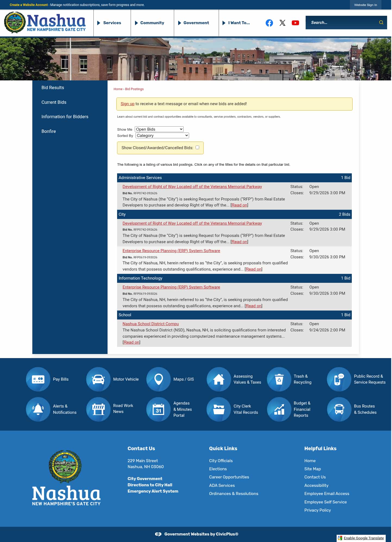Image resolution: width=392 pixels, height=542 pixels.
Task: Open the X social media icon
Action: click(283, 23)
